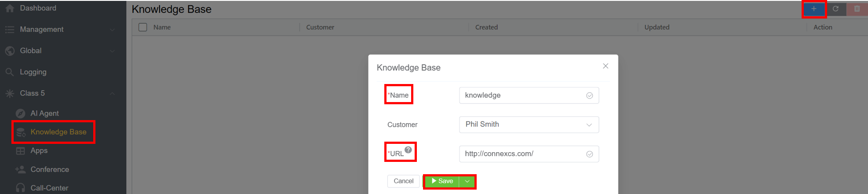
Task: Click the AI Agent compass icon
Action: point(20,113)
